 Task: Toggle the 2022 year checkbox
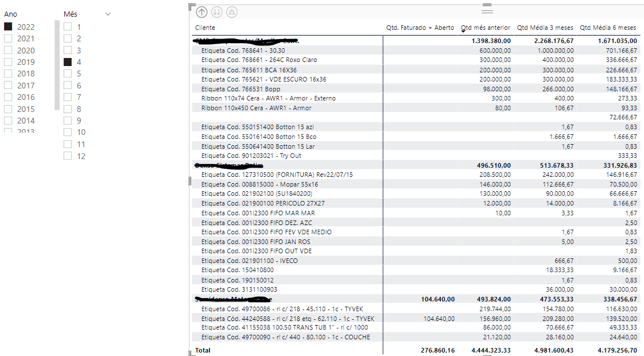[x=8, y=27]
